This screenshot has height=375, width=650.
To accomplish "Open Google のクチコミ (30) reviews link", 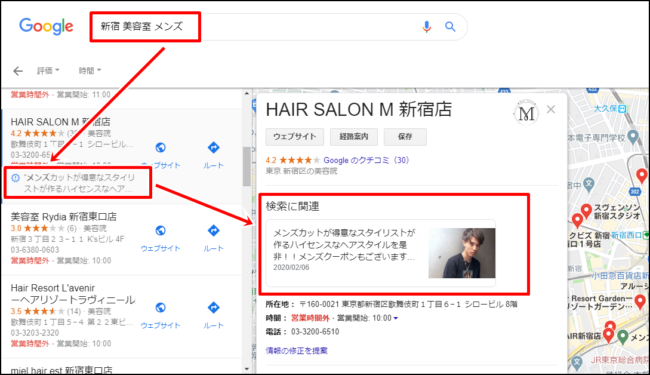I will [x=366, y=160].
